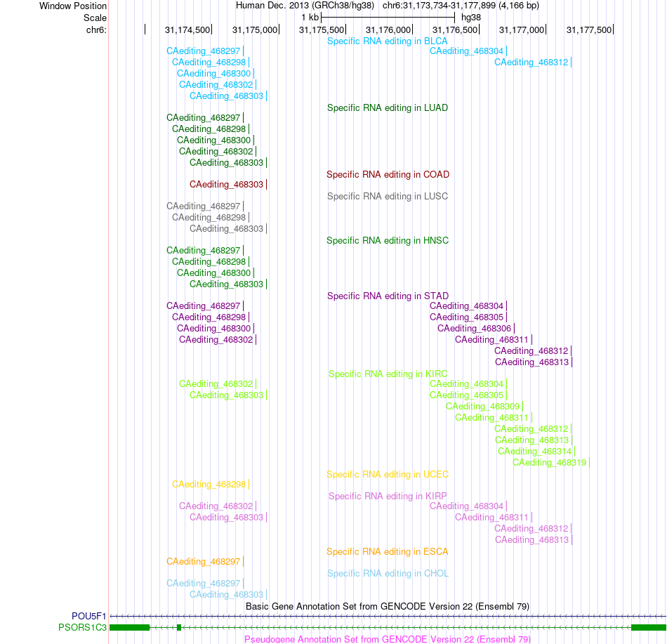Viewport: 667px width, 644px height.
Task: Select the orange CAediting_468297 in ESCA track
Action: click(x=204, y=562)
